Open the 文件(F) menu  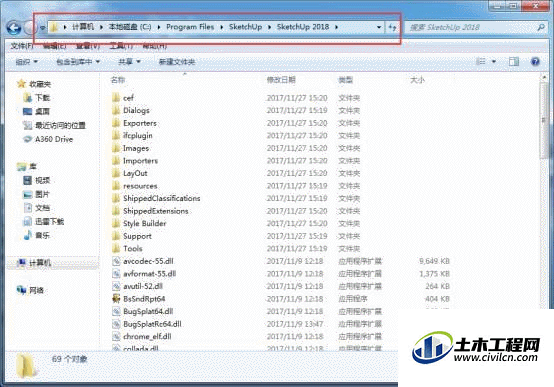(x=22, y=46)
